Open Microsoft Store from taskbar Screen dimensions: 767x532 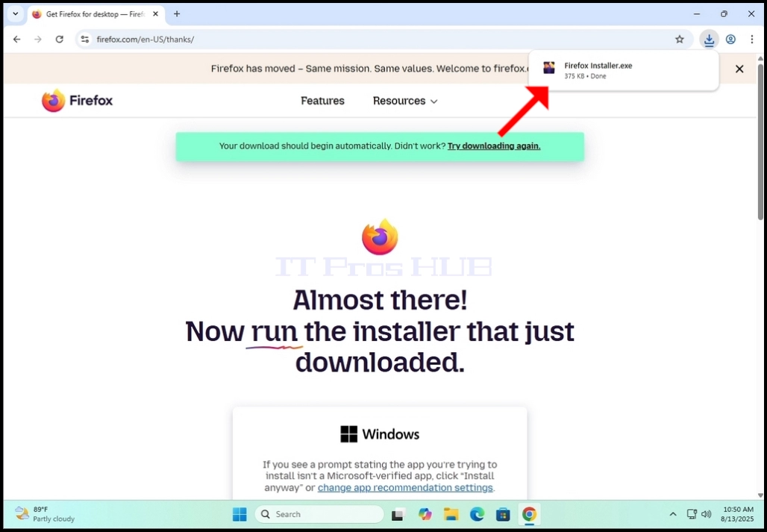[503, 514]
